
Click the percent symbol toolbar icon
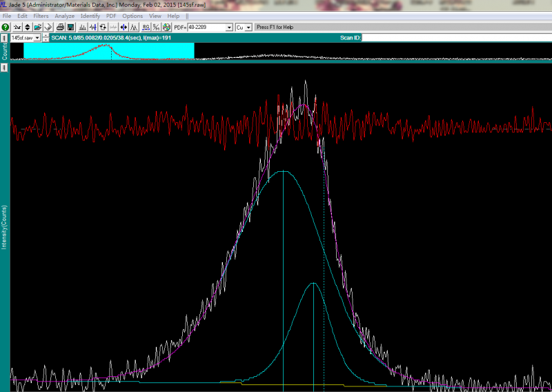coord(156,28)
